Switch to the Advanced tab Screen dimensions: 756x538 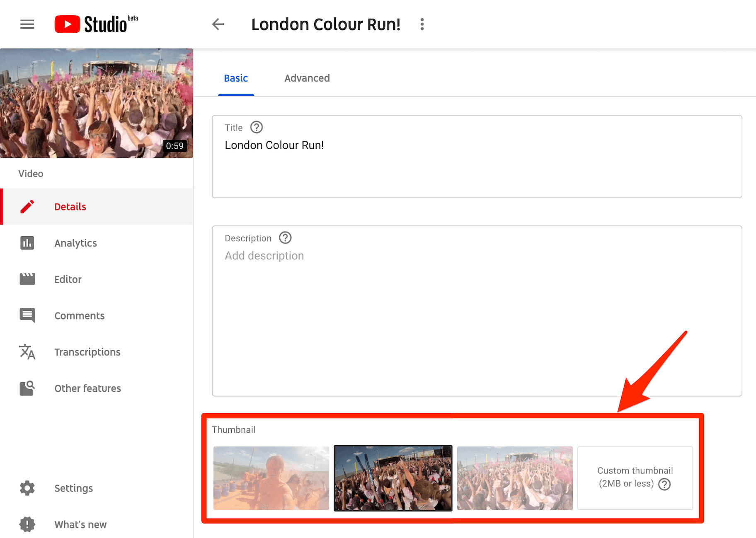[x=307, y=78]
